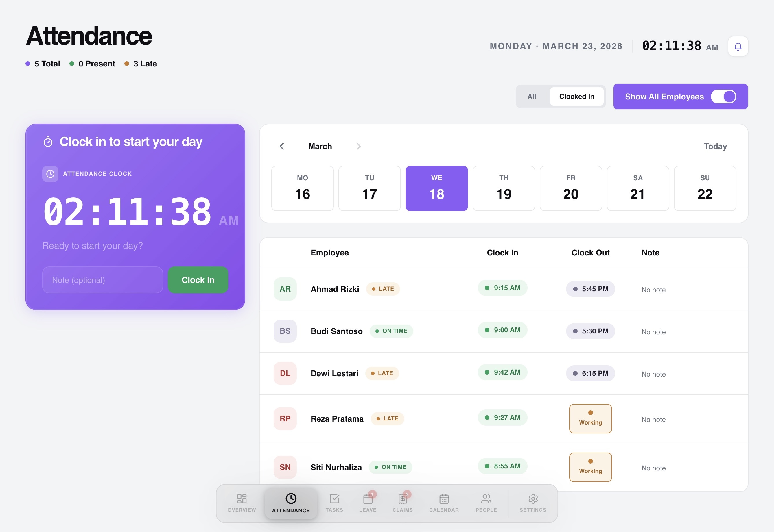Select the Clocked In filter

click(576, 96)
